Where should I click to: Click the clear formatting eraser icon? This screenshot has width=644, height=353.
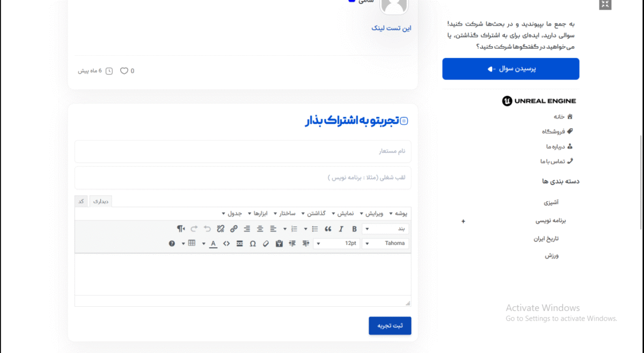click(266, 243)
